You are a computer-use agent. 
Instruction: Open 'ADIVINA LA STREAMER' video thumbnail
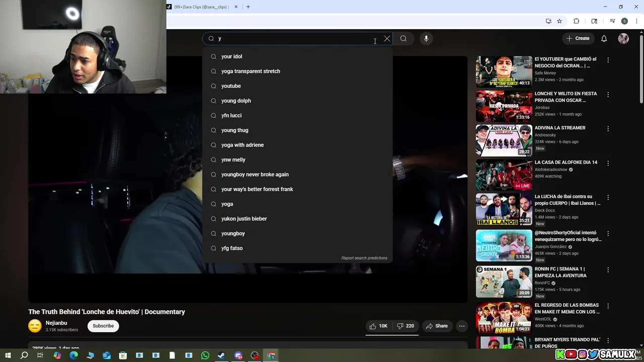point(504,140)
